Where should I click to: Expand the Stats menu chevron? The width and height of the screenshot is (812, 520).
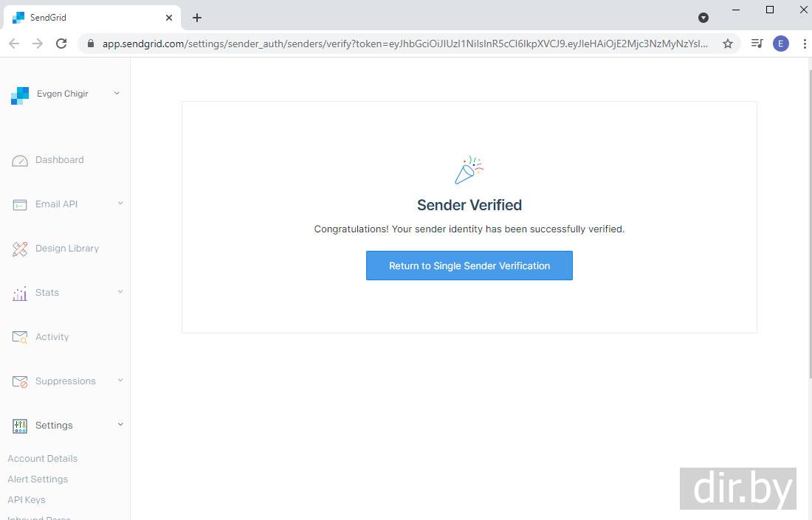120,292
